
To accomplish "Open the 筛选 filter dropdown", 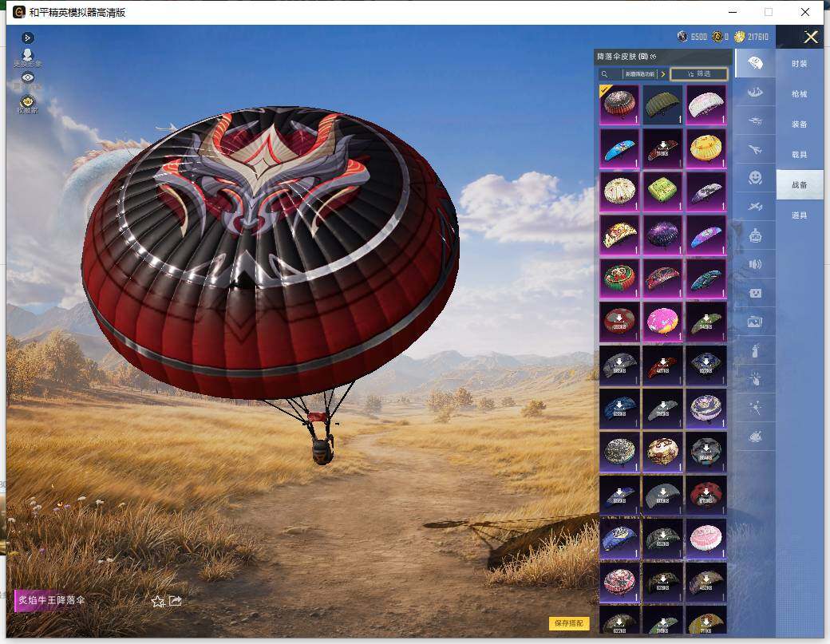I will click(x=699, y=74).
